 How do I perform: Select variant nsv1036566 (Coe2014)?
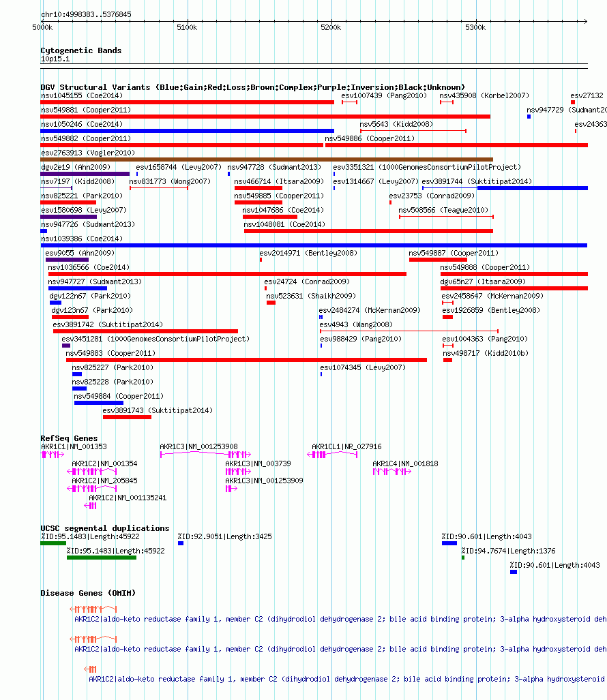tap(89, 267)
